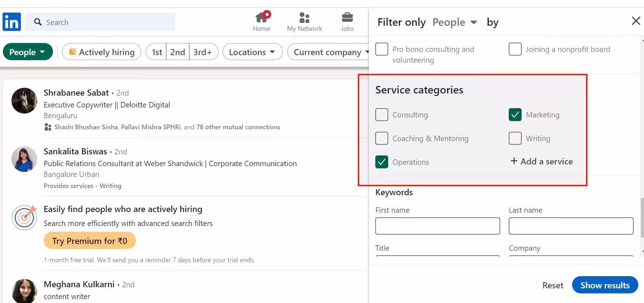Click 'Executive Copywriter || Deloitte Digital' headline
Viewport: 644px width, 303px height.
107,105
